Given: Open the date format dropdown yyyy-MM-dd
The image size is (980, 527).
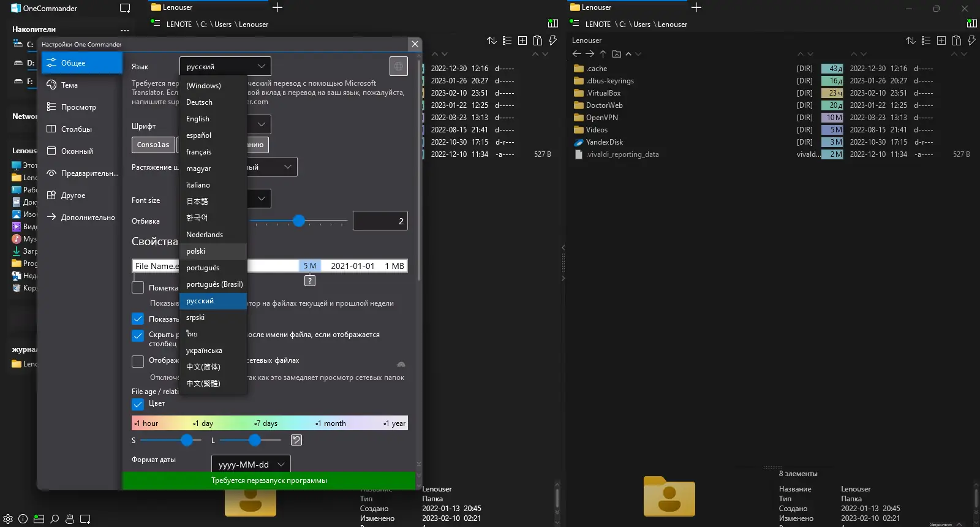Looking at the screenshot, I should 251,464.
